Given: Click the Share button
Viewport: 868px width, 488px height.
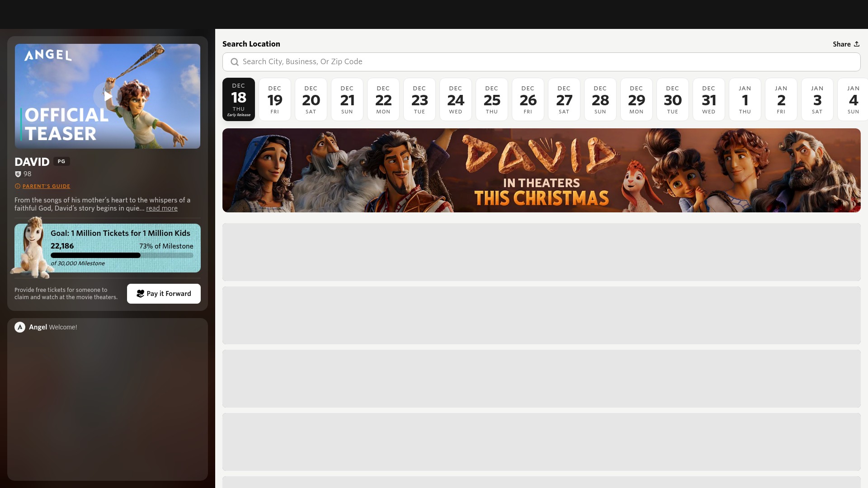Looking at the screenshot, I should (846, 44).
